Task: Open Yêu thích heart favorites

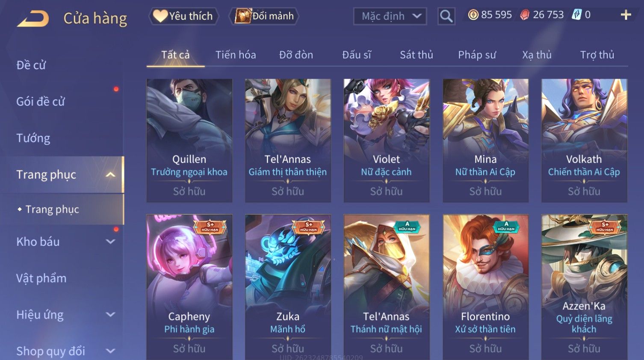Action: pos(183,16)
